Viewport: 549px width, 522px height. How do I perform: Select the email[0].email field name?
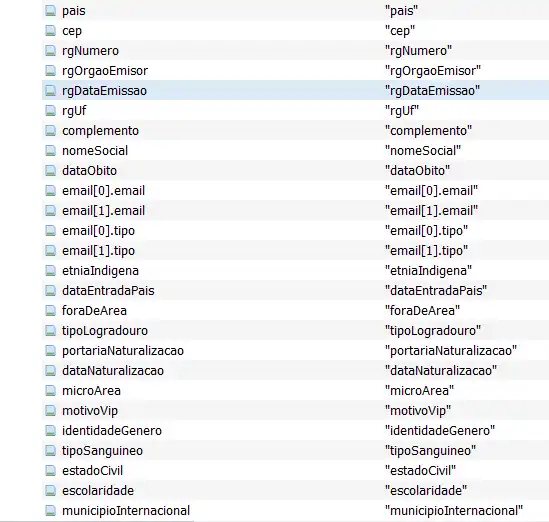pos(103,191)
